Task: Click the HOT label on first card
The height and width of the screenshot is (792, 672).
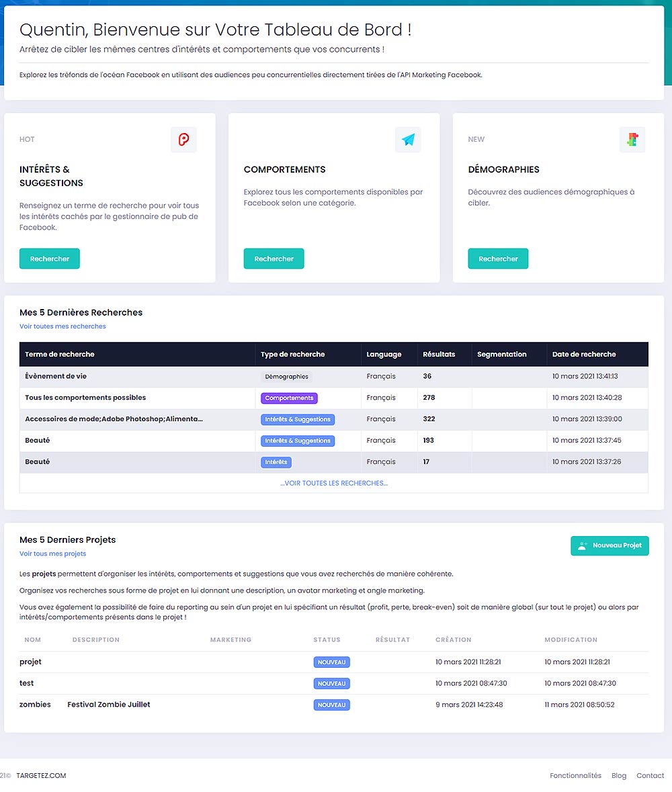Action: 27,140
